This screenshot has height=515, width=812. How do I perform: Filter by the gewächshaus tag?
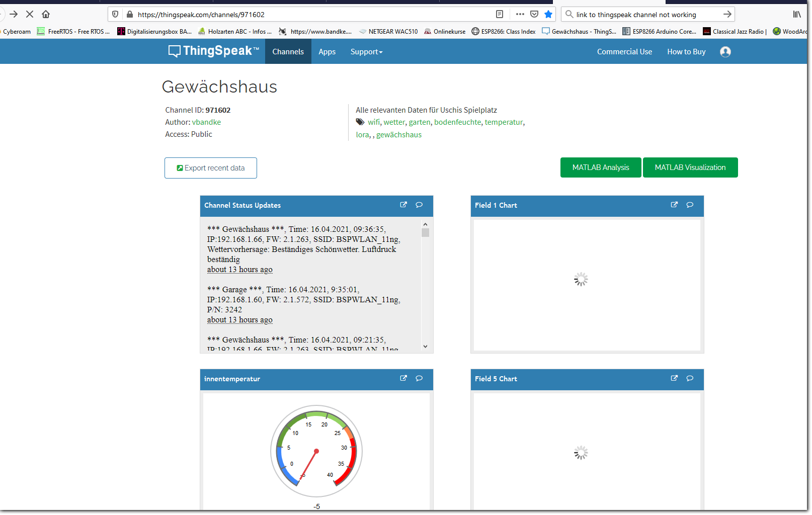point(399,135)
